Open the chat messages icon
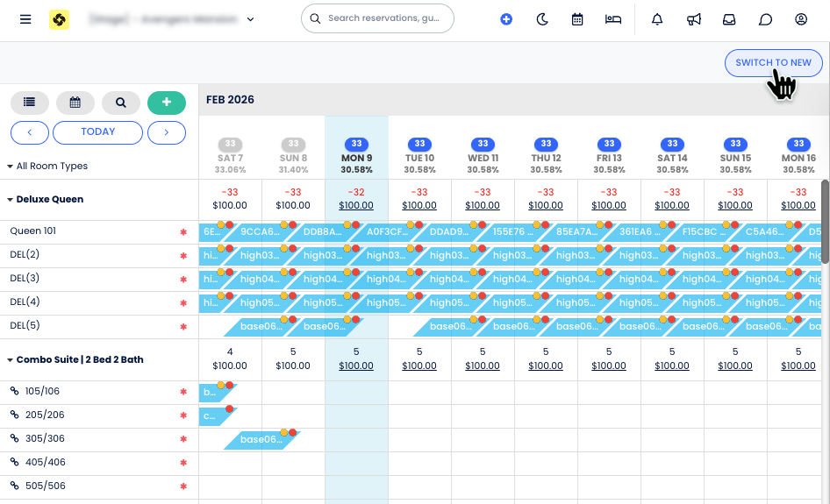 coord(765,19)
